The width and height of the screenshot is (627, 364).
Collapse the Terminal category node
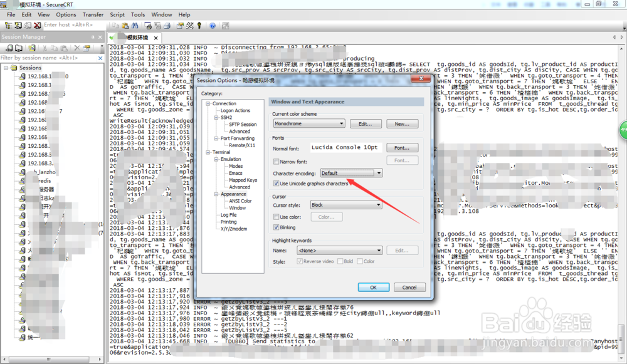click(x=208, y=152)
